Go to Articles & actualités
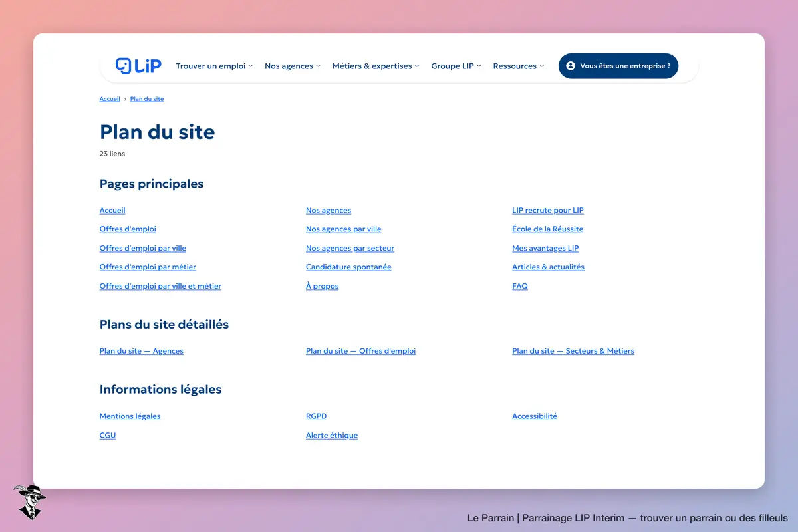The height and width of the screenshot is (532, 798). (548, 267)
